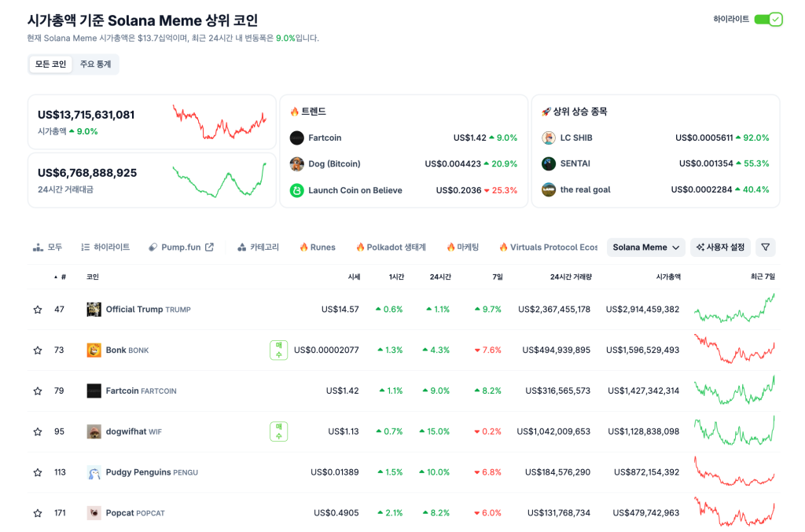Click the dogwifhat coin avatar
This screenshot has height=532, width=805.
(x=94, y=431)
